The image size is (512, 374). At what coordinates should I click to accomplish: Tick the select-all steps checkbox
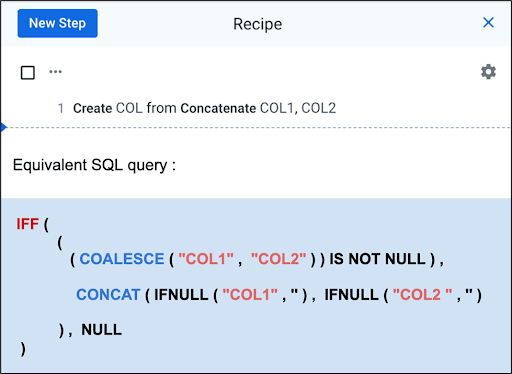point(28,72)
